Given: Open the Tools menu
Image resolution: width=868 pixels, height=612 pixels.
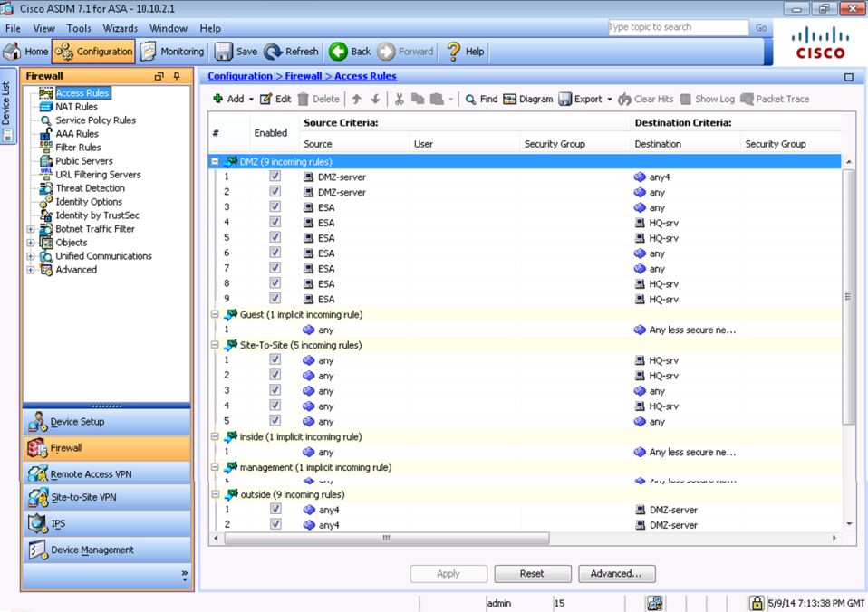Looking at the screenshot, I should tap(79, 29).
